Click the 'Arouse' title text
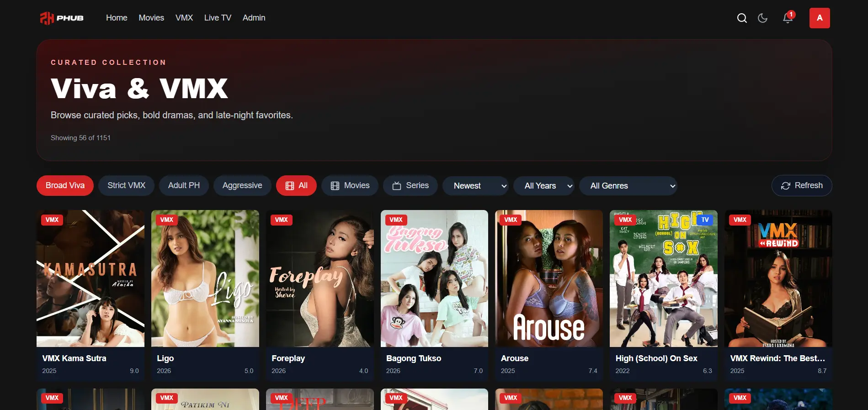 [515, 358]
